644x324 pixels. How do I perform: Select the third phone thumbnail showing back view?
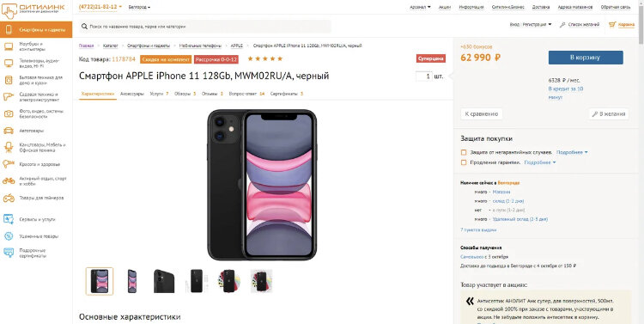[x=164, y=281]
